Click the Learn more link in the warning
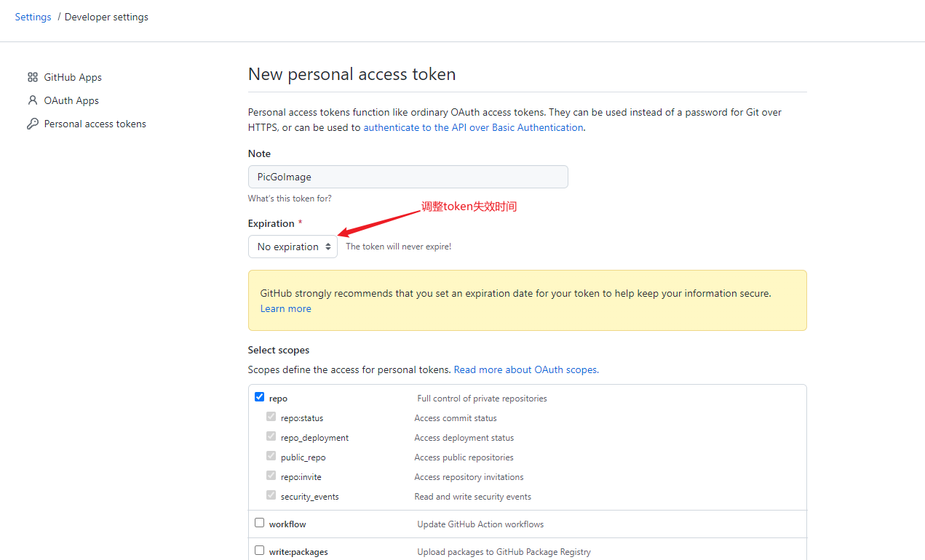Screen dimensions: 925x560 pos(285,308)
